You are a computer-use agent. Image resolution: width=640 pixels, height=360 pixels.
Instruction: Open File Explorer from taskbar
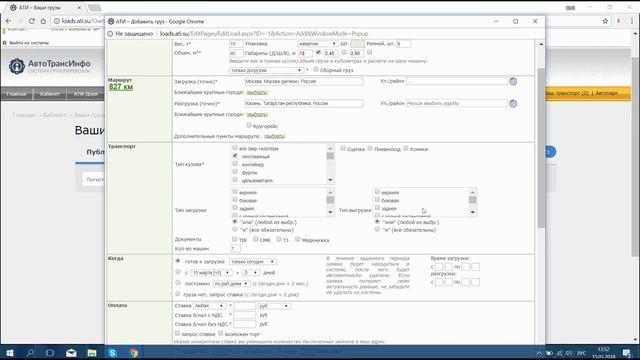click(92, 353)
